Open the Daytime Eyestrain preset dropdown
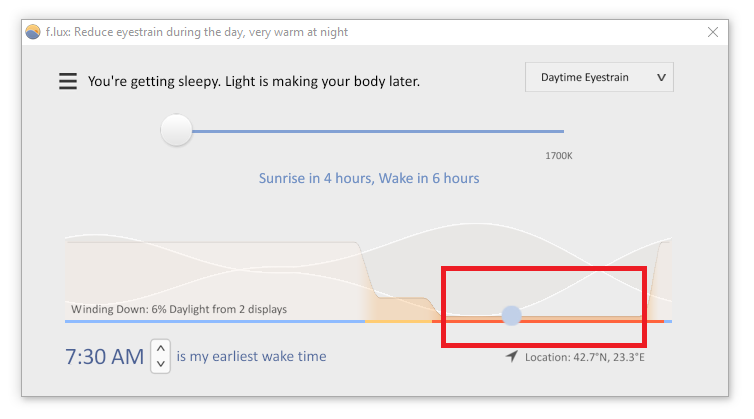The height and width of the screenshot is (419, 754). 599,77
